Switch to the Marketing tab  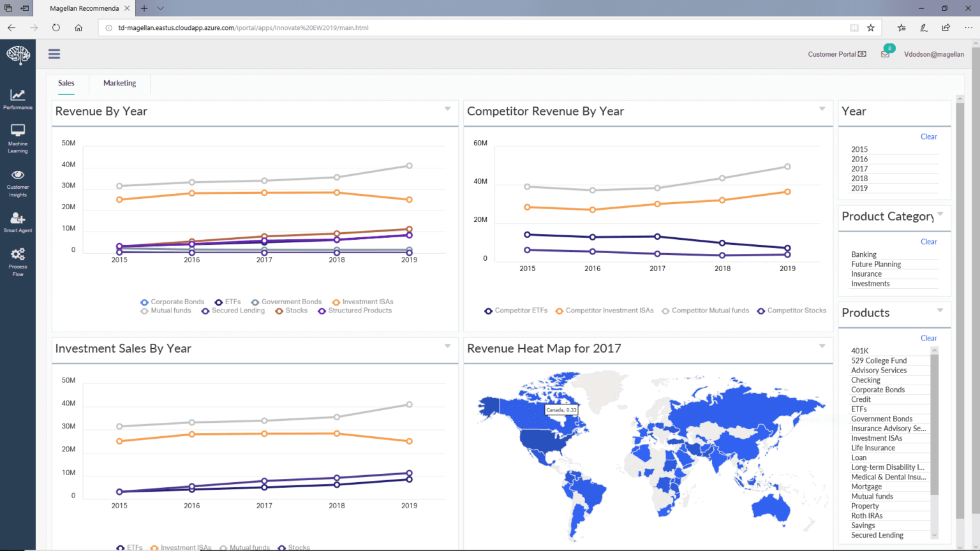[119, 83]
